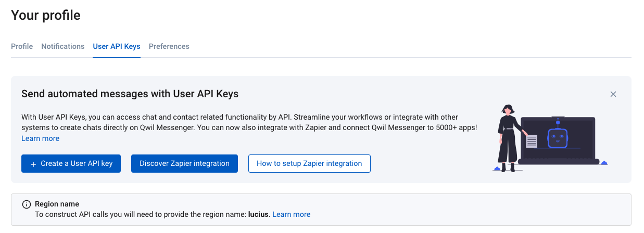The image size is (644, 233).
Task: Dismiss the User API Keys banner
Action: 613,94
